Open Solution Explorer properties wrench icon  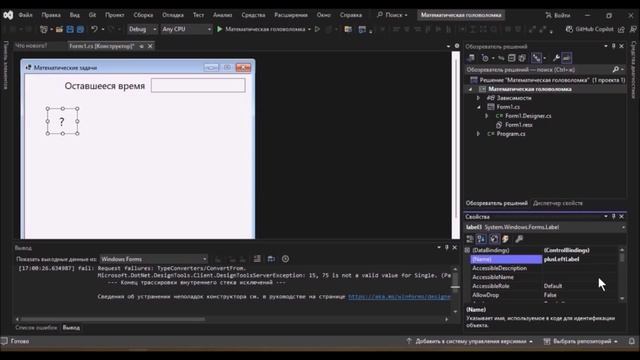pos(556,58)
